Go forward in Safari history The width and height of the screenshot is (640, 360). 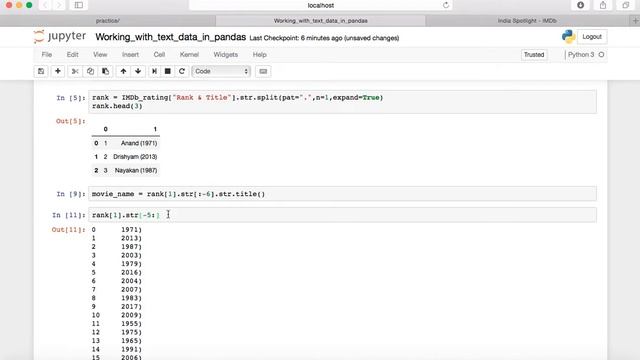click(x=59, y=5)
